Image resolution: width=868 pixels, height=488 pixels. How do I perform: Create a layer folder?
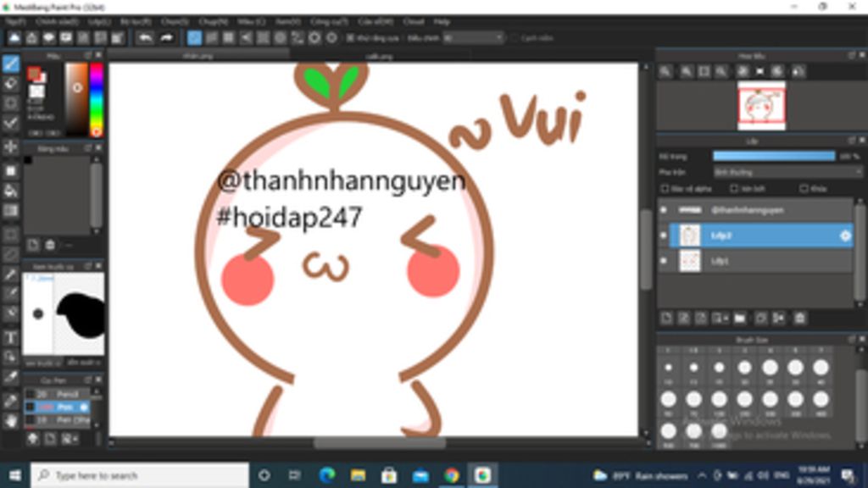click(740, 319)
